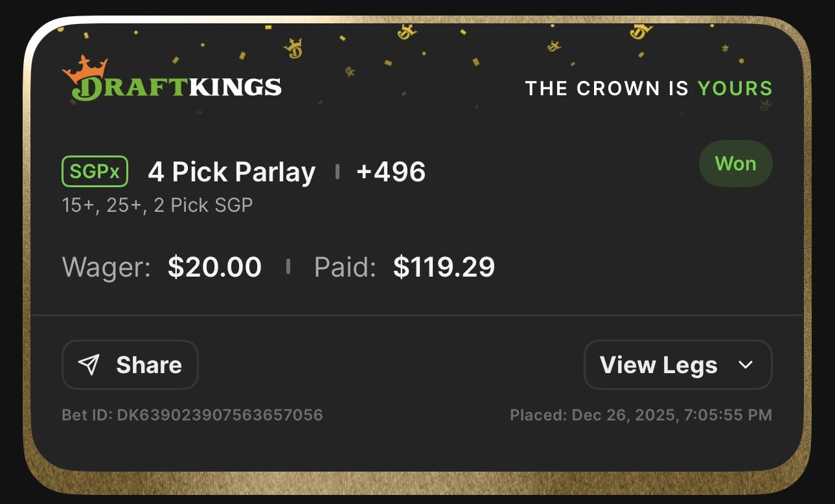Click the Wager: label
The height and width of the screenshot is (504, 835).
click(x=106, y=267)
